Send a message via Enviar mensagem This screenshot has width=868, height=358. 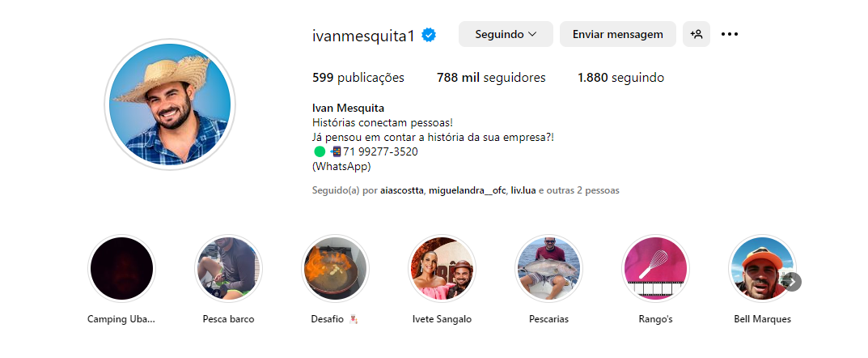[x=618, y=34]
